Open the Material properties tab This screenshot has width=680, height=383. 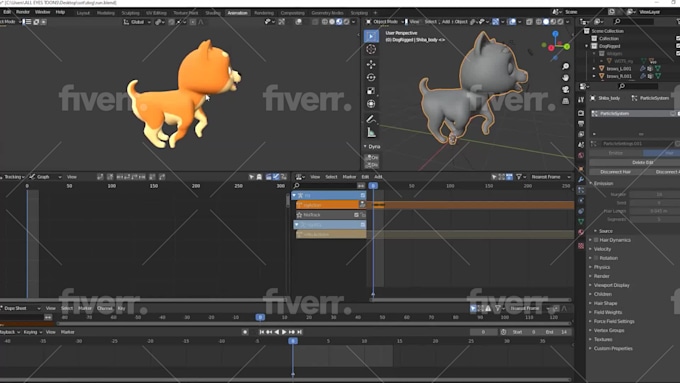(x=581, y=232)
